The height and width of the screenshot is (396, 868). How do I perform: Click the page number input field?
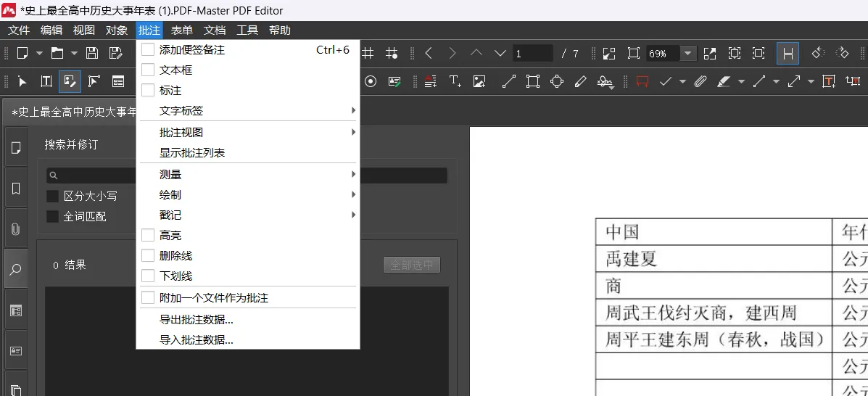[x=532, y=53]
